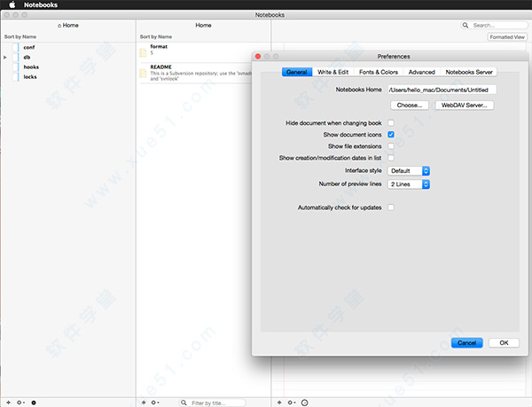The image size is (532, 407).
Task: Click the conf notebook icon in the sidebar
Action: [16, 47]
